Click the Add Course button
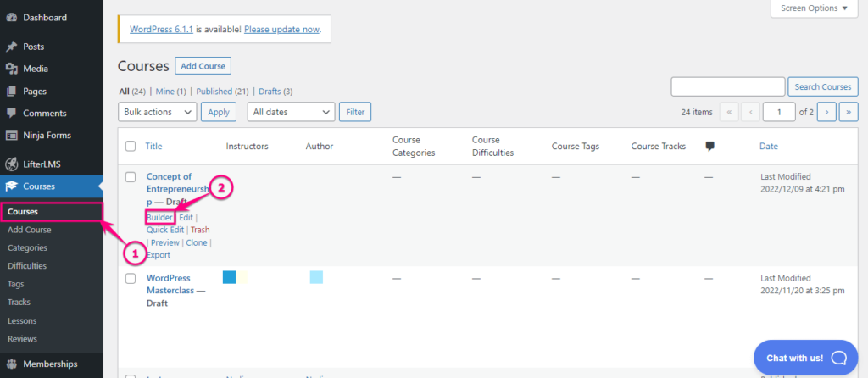 pyautogui.click(x=203, y=66)
